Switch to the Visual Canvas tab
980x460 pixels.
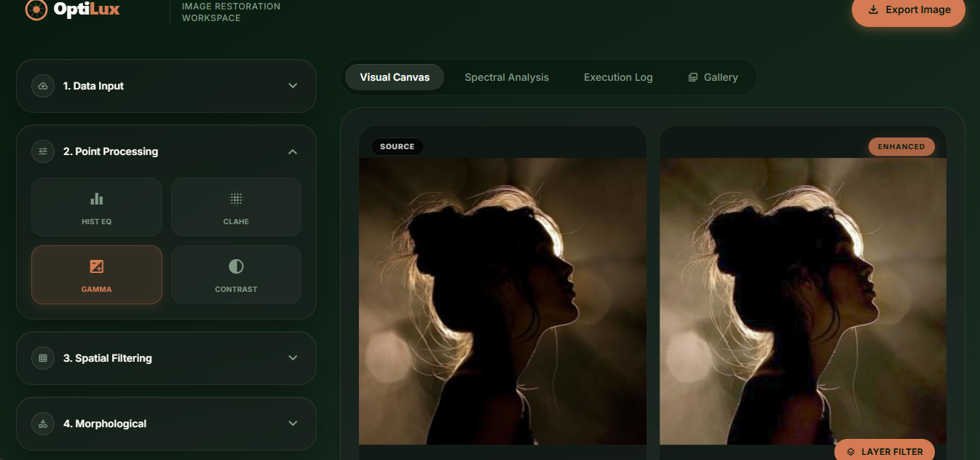[x=395, y=77]
